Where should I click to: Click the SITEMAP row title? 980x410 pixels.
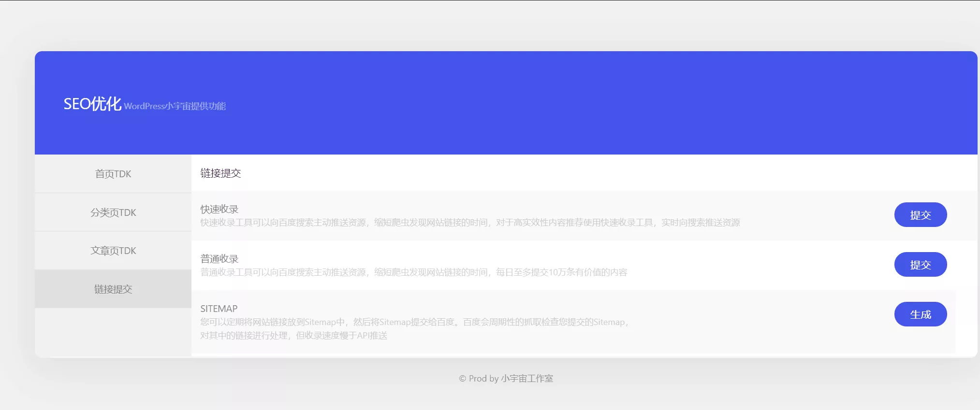(219, 309)
